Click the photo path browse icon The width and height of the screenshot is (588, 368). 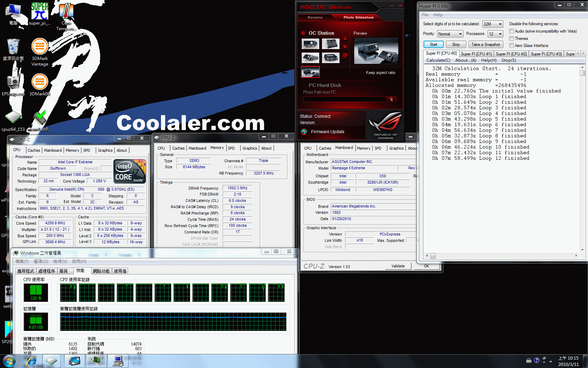pos(391,99)
